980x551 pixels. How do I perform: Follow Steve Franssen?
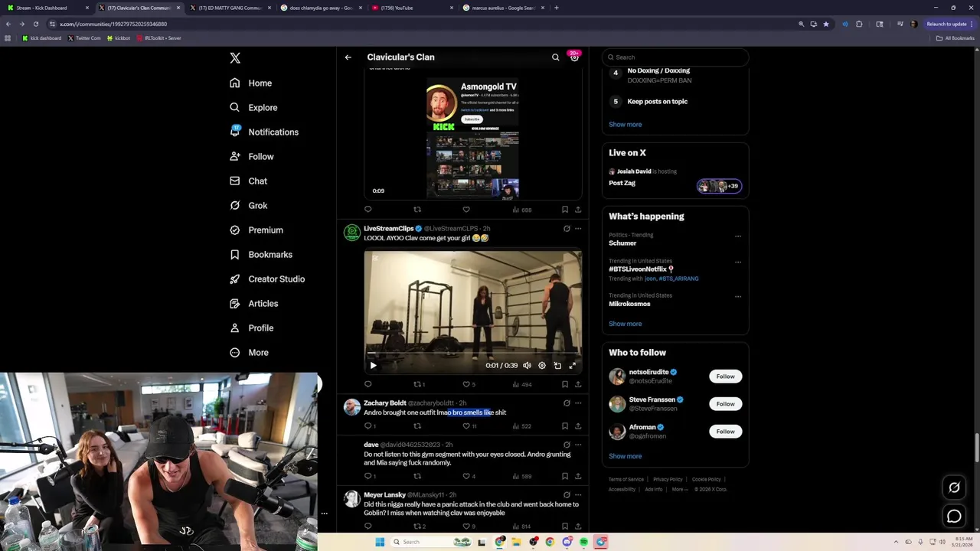click(725, 404)
